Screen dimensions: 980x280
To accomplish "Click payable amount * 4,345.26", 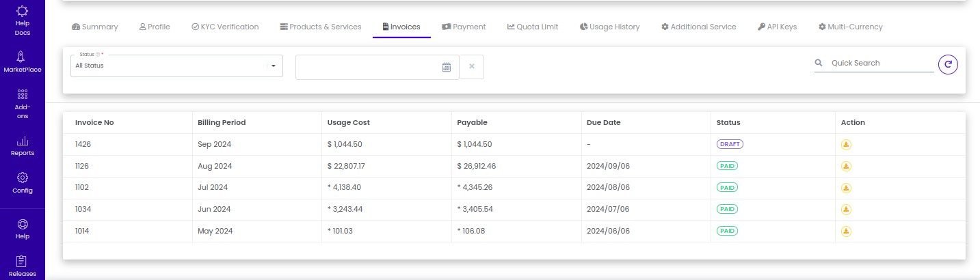I will pyautogui.click(x=475, y=187).
